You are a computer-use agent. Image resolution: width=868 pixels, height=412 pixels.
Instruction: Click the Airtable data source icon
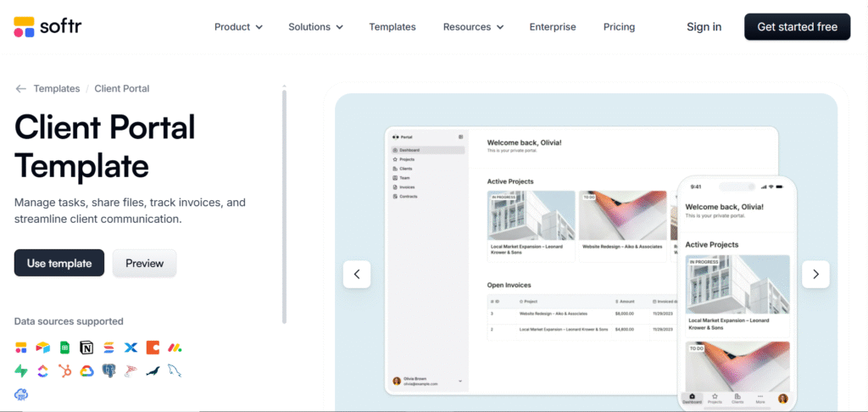(42, 348)
